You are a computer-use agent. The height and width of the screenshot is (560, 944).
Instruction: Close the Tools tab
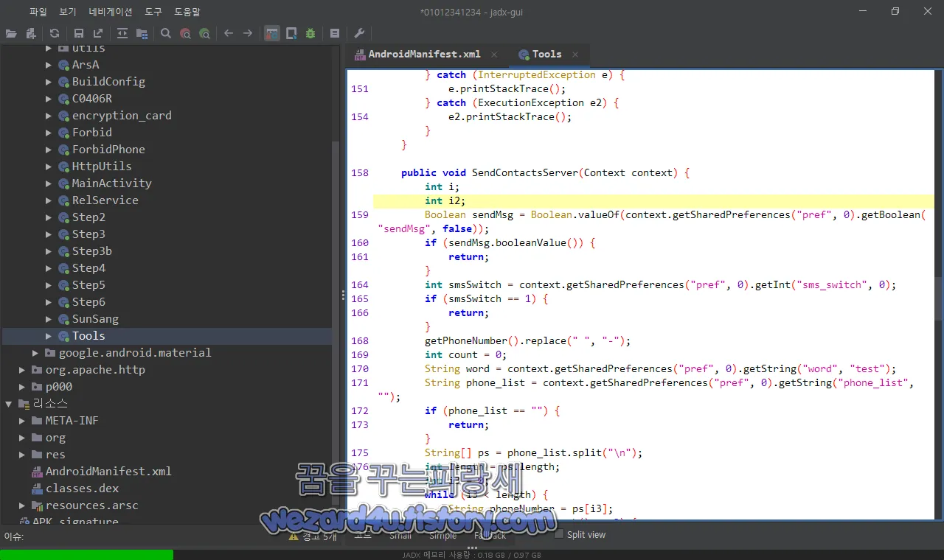click(575, 55)
